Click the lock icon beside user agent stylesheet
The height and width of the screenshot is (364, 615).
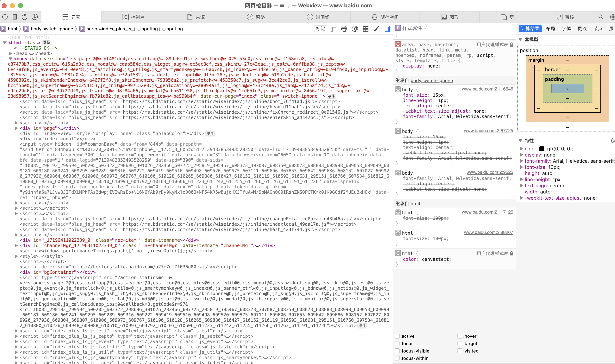coord(512,44)
